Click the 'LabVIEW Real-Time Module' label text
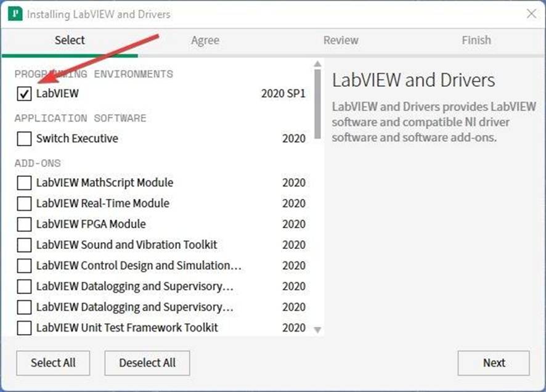Viewport: 546px width, 392px height. tap(103, 203)
